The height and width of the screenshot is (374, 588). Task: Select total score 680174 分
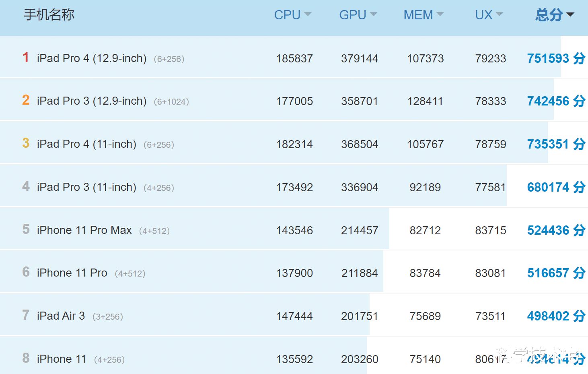click(556, 187)
